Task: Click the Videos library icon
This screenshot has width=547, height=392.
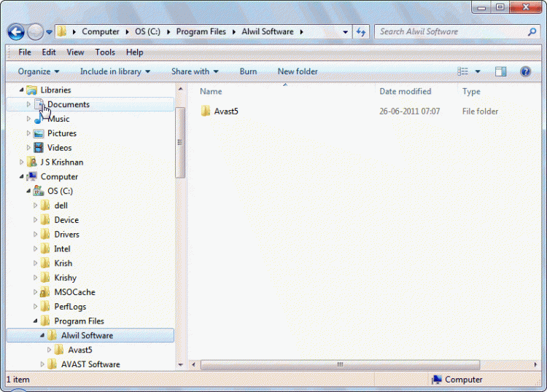Action: pos(39,148)
